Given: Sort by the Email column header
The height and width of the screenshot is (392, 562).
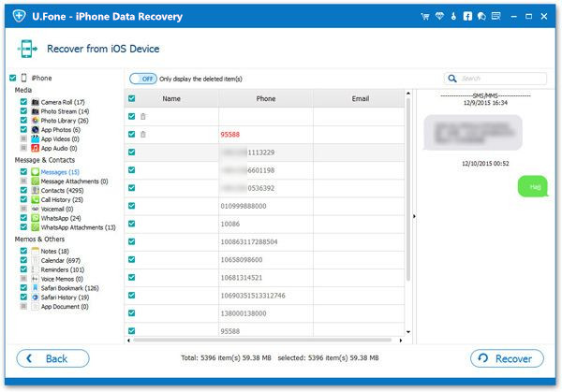Looking at the screenshot, I should (x=360, y=98).
